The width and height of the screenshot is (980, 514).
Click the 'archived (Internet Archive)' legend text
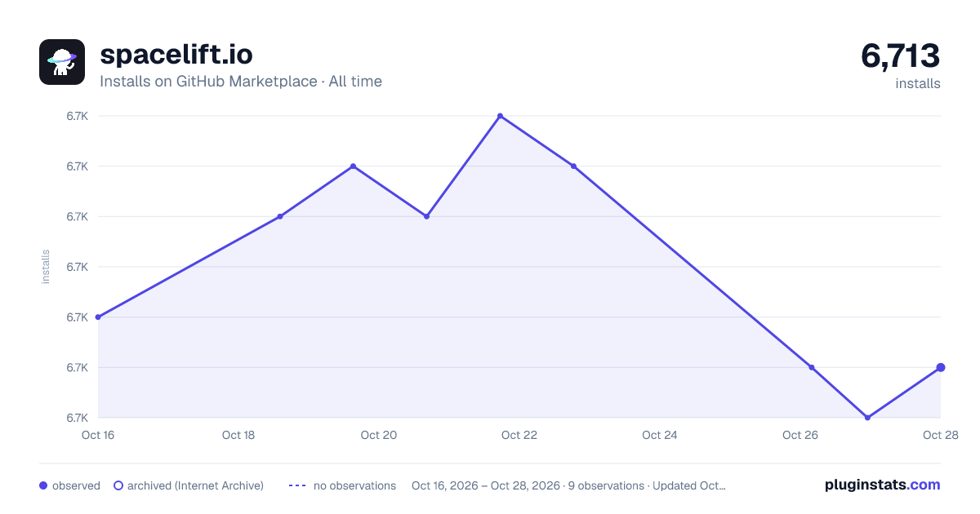click(x=195, y=485)
